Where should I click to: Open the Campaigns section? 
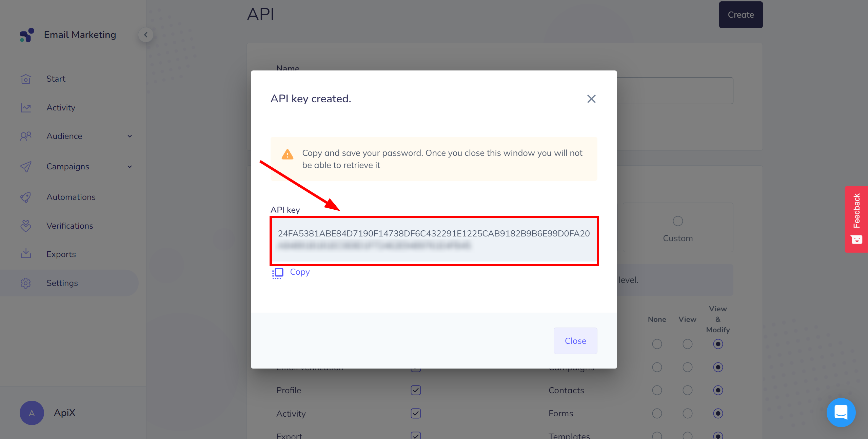point(68,166)
